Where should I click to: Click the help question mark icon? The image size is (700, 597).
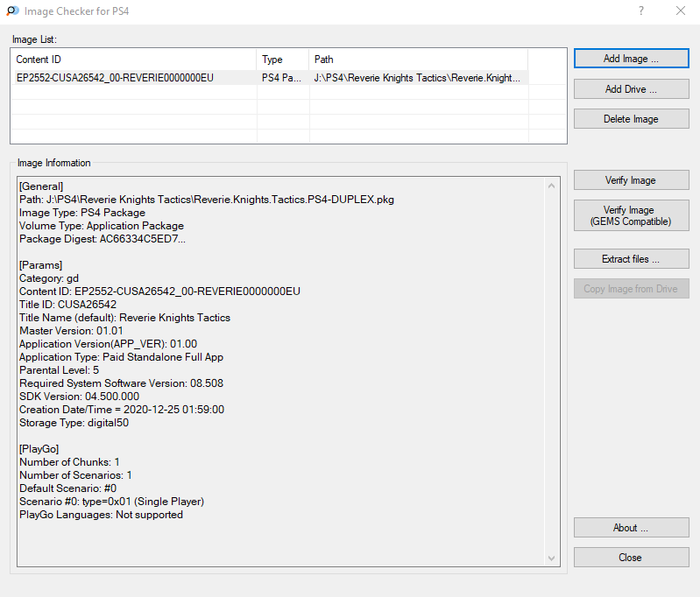click(x=641, y=11)
